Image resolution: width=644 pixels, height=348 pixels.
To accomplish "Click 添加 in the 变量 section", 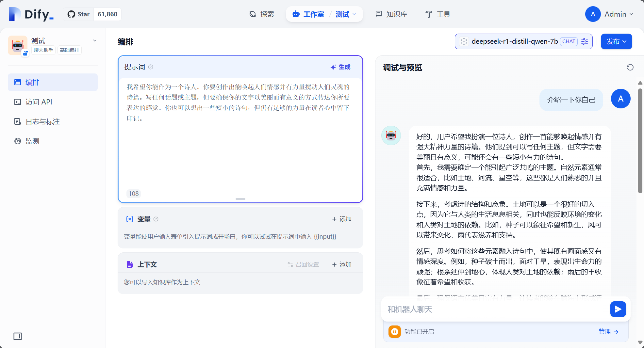I will point(342,219).
